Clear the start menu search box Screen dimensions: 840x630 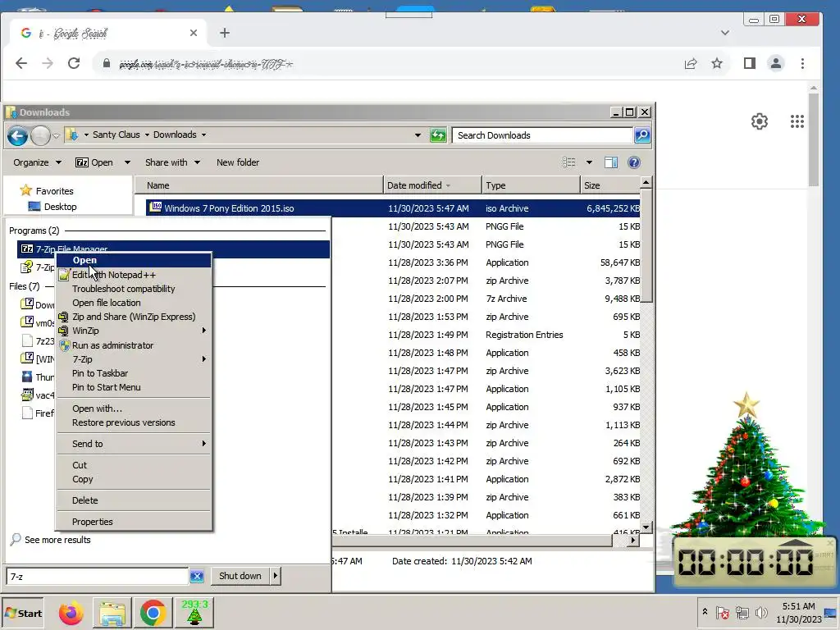pyautogui.click(x=197, y=577)
